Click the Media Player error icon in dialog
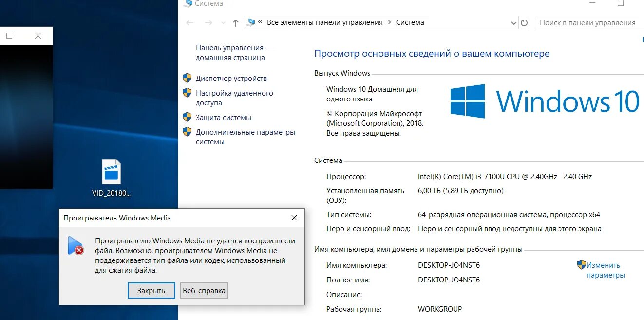Screen dimensions: 644x320 coord(75,245)
